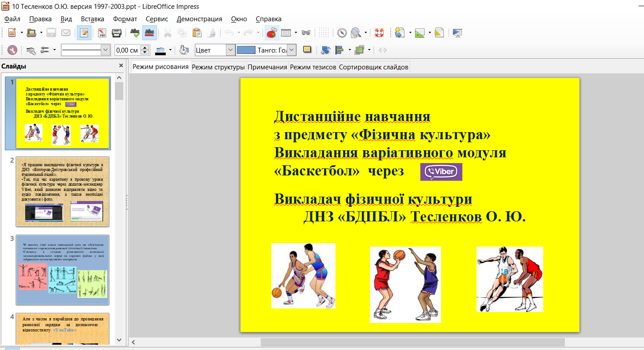Open the Navigator compass icon
644x350 pixels.
tap(342, 33)
